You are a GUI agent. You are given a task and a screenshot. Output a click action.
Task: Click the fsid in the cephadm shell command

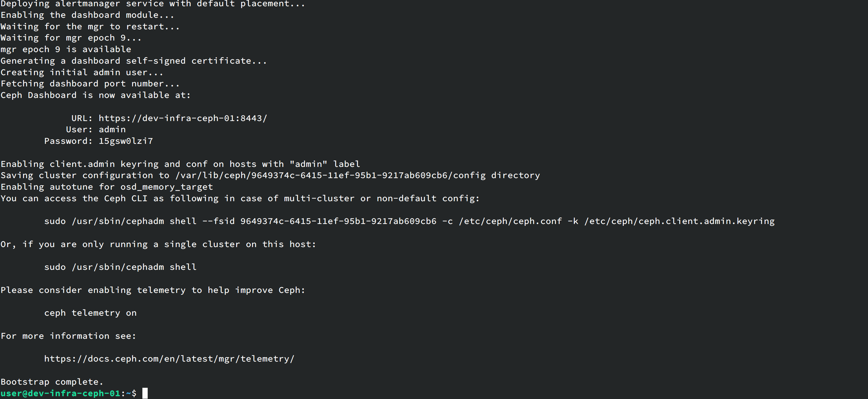(338, 221)
